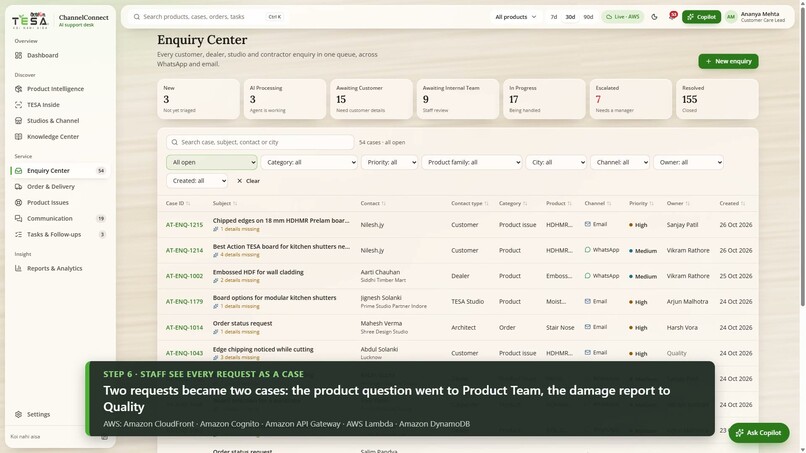Open the City: all dropdown
Viewport: 806px width, 453px height.
pos(556,162)
